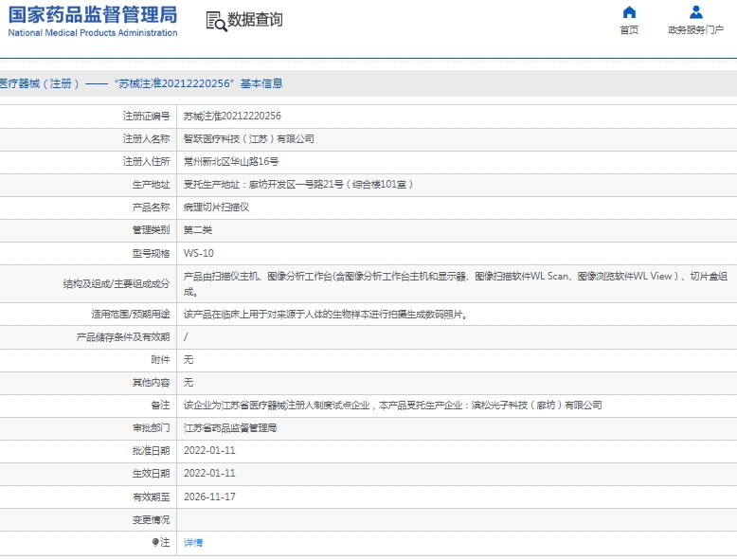Click the page title 医疗器械（注册）基本信息

pyautogui.click(x=141, y=83)
